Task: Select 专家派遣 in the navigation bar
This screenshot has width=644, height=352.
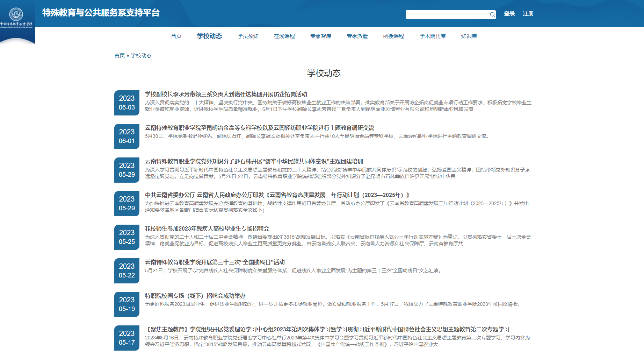Action: [357, 36]
